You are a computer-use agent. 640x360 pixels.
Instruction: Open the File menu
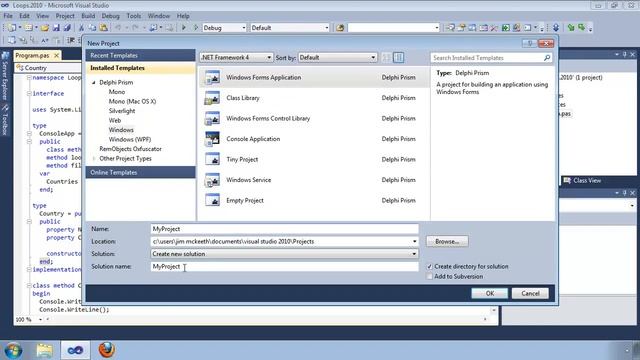pos(8,16)
